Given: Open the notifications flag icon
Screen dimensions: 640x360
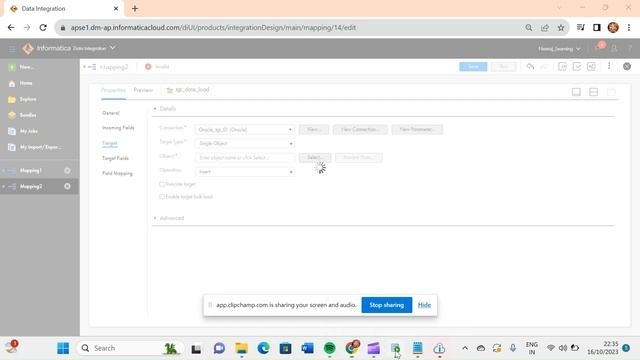Looking at the screenshot, I should click(599, 48).
